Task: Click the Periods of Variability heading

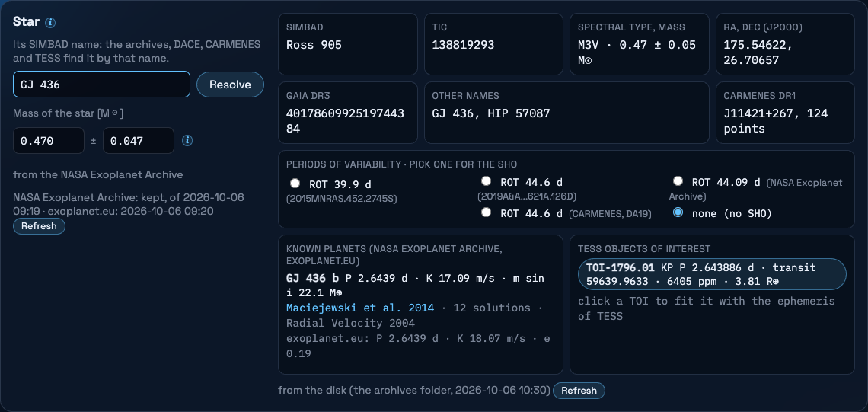Action: click(x=401, y=164)
